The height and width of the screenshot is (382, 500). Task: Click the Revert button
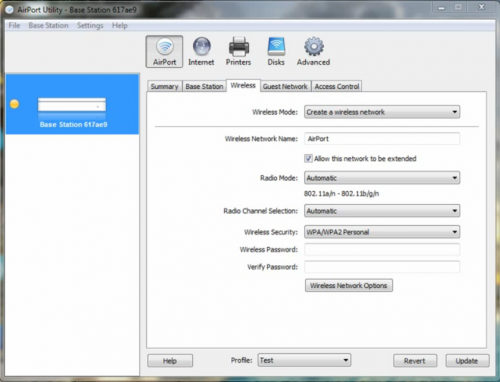click(415, 361)
